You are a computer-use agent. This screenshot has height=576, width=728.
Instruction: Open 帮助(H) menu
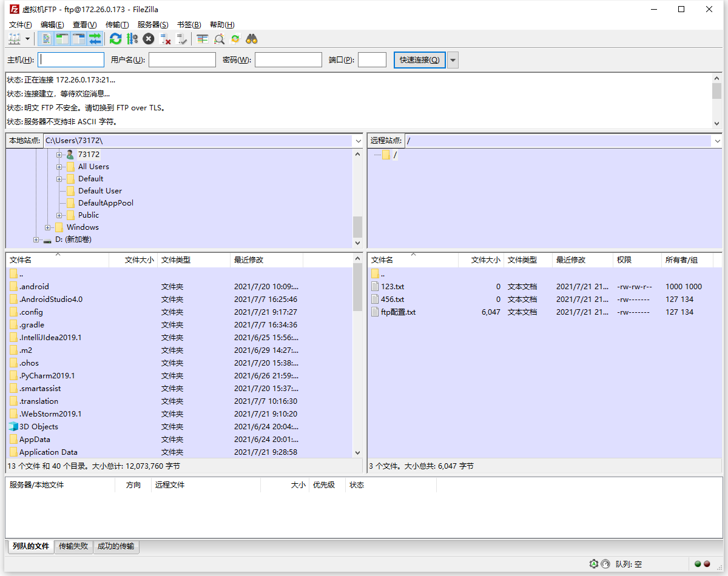pyautogui.click(x=221, y=24)
